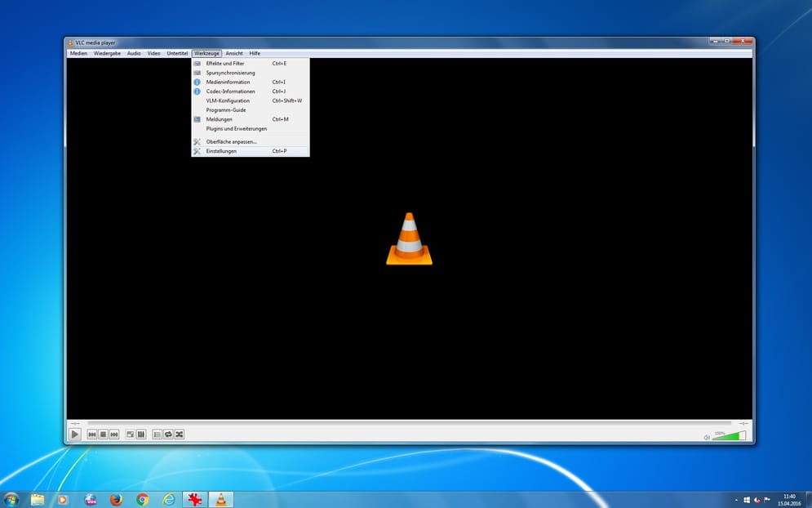Click the playback seek bar
812x508 pixels.
tap(409, 423)
